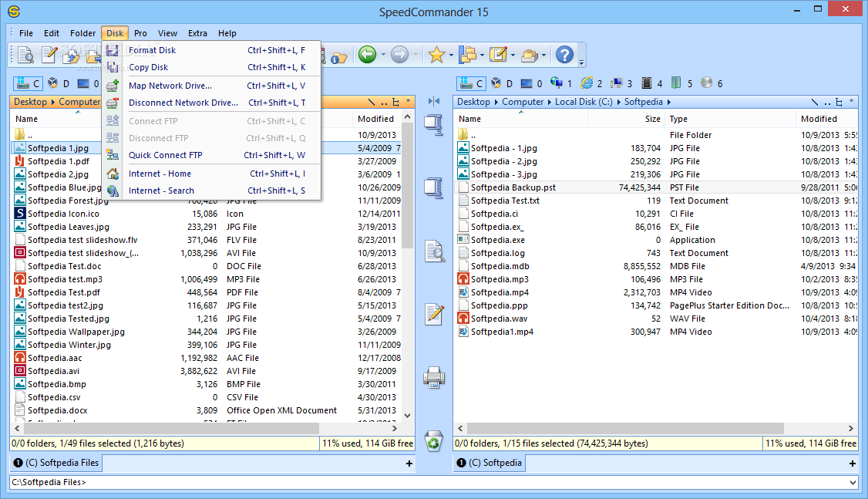Expand the favorites star dropdown arrow
The width and height of the screenshot is (868, 499).
click(451, 55)
